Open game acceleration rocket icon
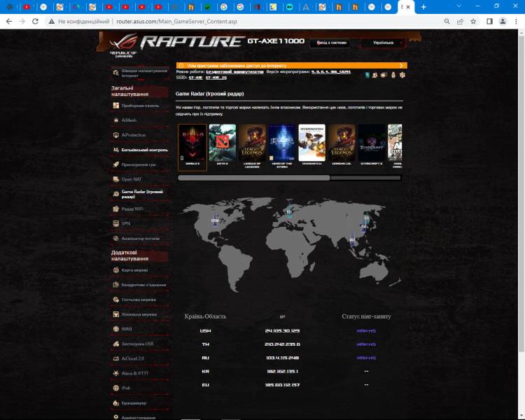 click(115, 164)
